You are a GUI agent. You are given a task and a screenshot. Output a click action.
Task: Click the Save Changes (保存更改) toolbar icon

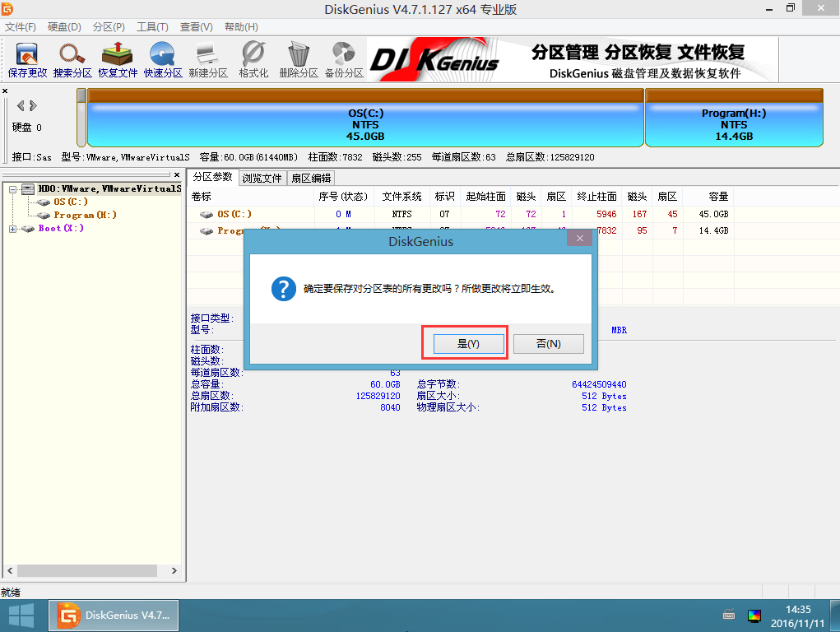click(27, 59)
